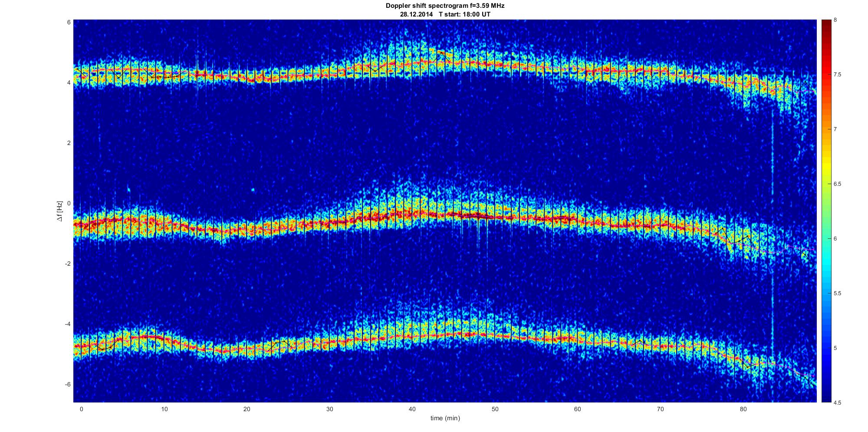Image resolution: width=868 pixels, height=432 pixels.
Task: Click the isolated cyan spot near 21 minutes above 0 Hz
Action: click(x=253, y=190)
